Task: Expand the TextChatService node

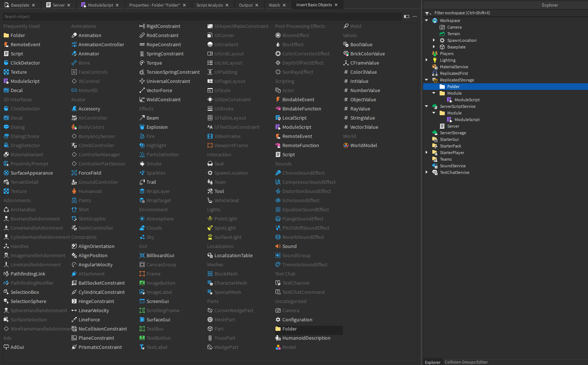Action: pyautogui.click(x=426, y=172)
